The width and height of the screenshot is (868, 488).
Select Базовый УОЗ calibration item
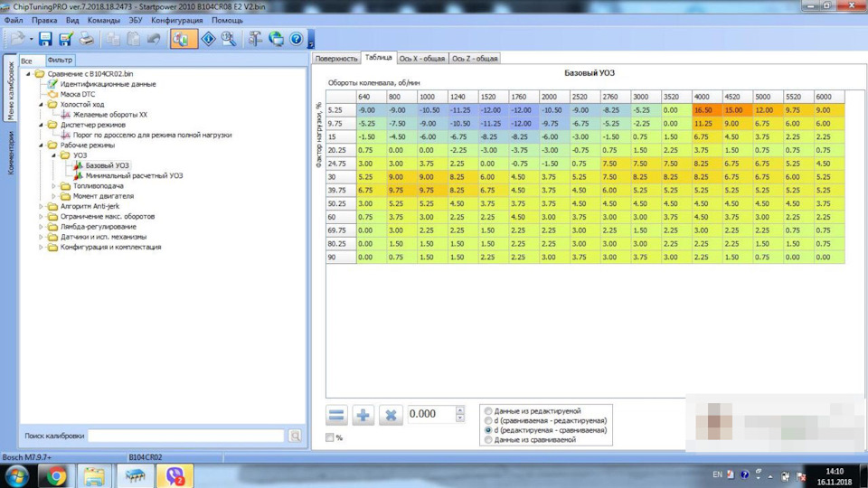tap(108, 165)
